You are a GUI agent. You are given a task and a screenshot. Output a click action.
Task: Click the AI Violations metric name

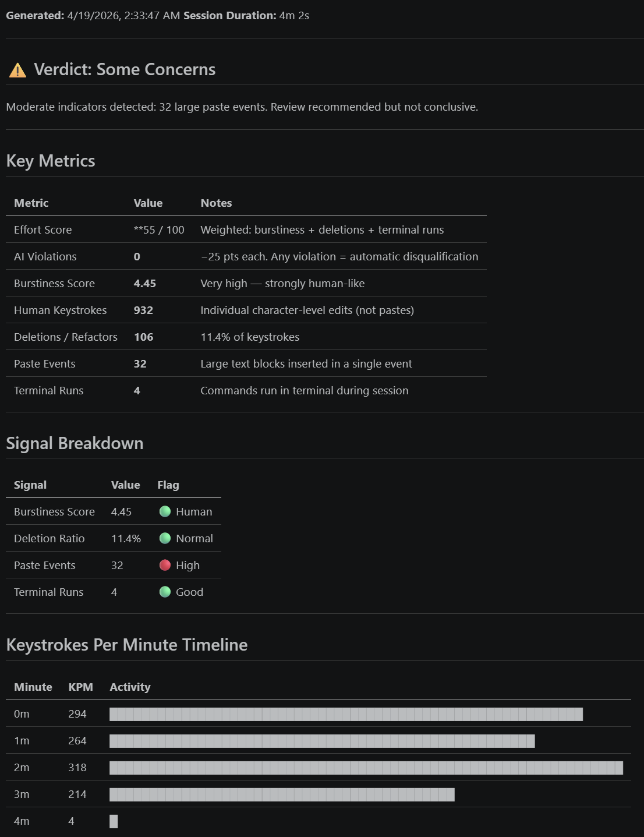(x=45, y=256)
